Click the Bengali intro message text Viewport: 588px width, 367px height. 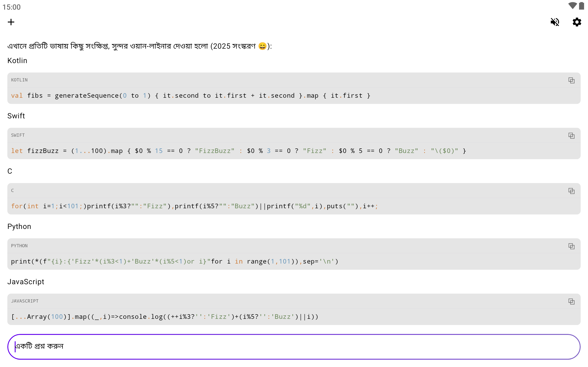point(139,46)
